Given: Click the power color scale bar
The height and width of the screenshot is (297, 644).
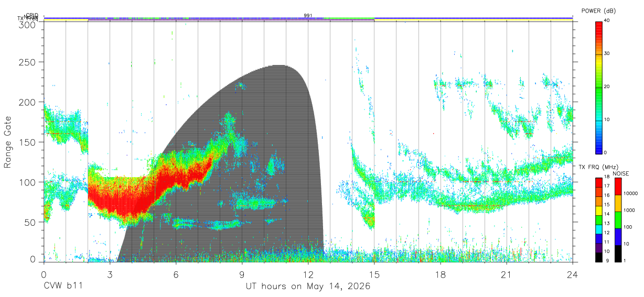Looking at the screenshot, I should point(599,87).
